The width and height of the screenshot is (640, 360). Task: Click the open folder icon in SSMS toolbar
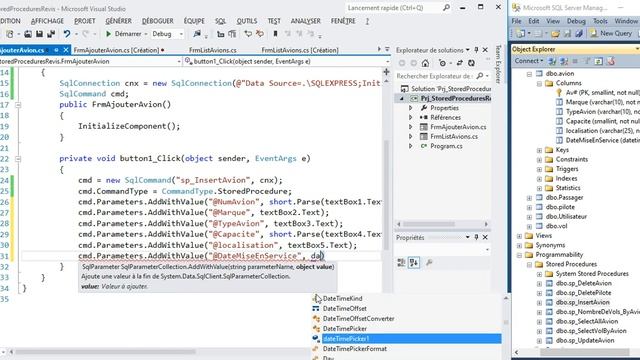click(x=555, y=34)
